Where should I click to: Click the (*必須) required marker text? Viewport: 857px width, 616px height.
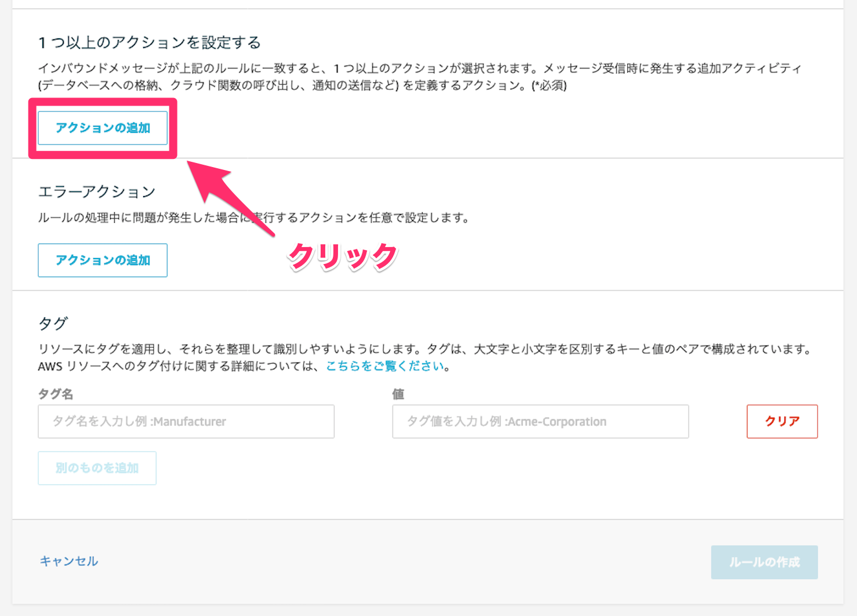549,85
